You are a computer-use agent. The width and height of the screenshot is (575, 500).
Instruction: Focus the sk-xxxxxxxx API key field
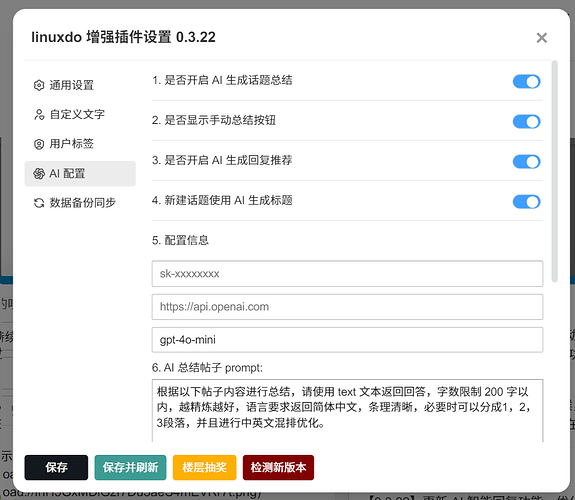coord(347,274)
